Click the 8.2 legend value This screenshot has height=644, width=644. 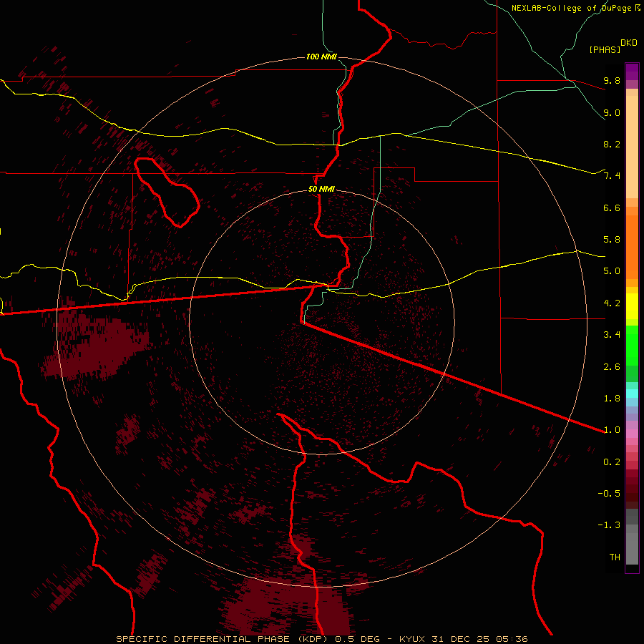tap(612, 144)
